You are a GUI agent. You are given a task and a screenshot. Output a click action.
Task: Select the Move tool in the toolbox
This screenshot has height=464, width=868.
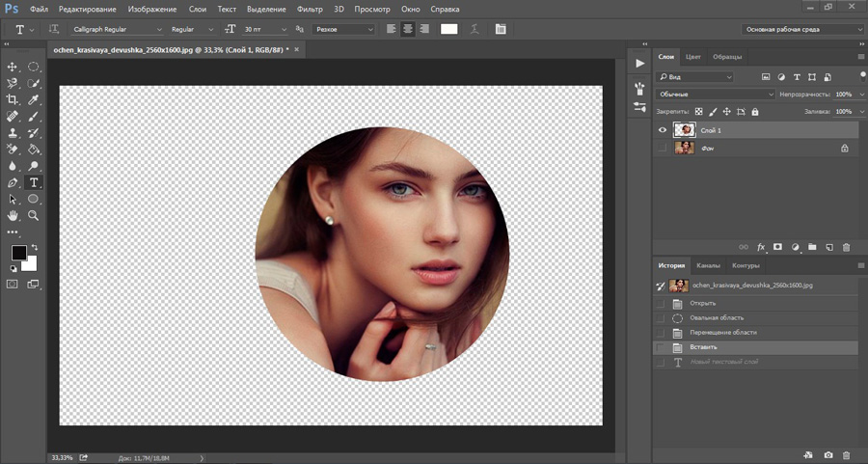click(13, 67)
